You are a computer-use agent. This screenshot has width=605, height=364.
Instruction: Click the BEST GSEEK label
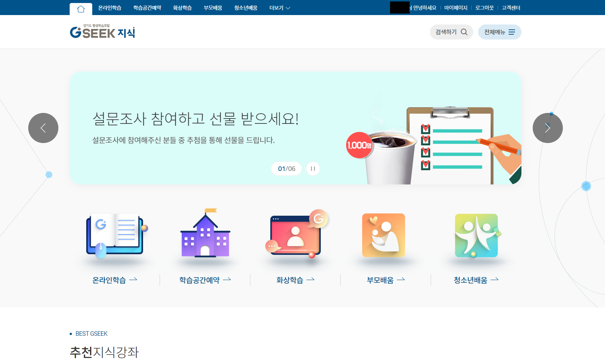(91, 334)
